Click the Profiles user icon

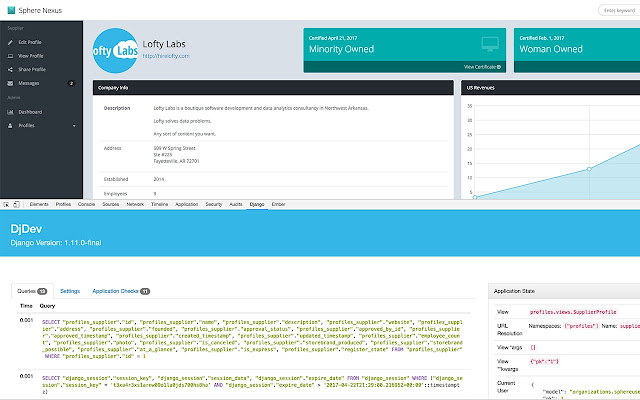[x=10, y=126]
